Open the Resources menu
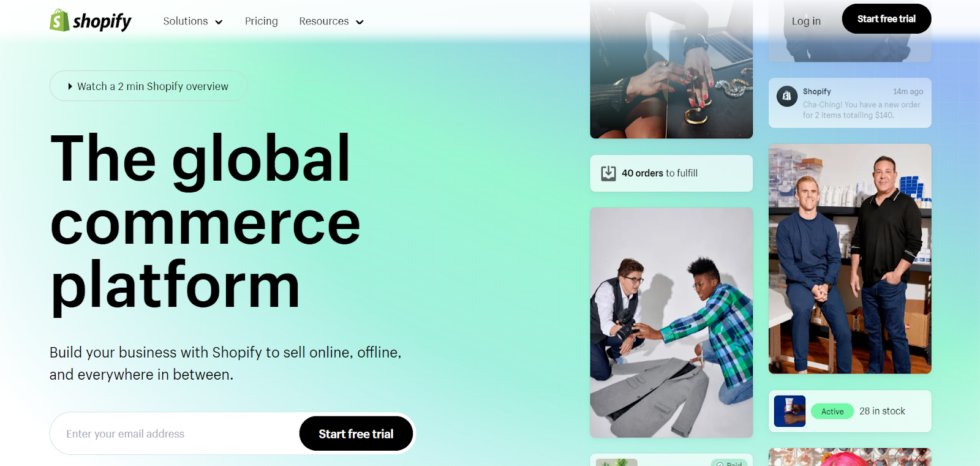This screenshot has width=980, height=466. (331, 21)
